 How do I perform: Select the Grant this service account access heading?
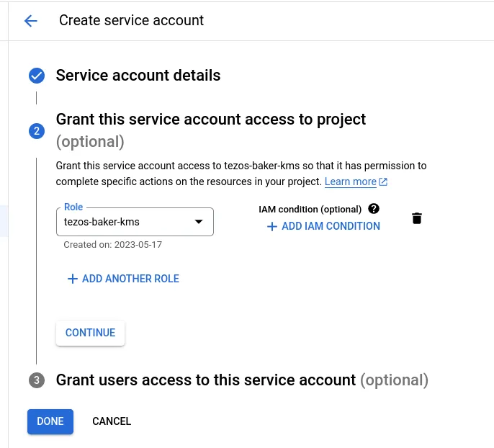pos(211,120)
